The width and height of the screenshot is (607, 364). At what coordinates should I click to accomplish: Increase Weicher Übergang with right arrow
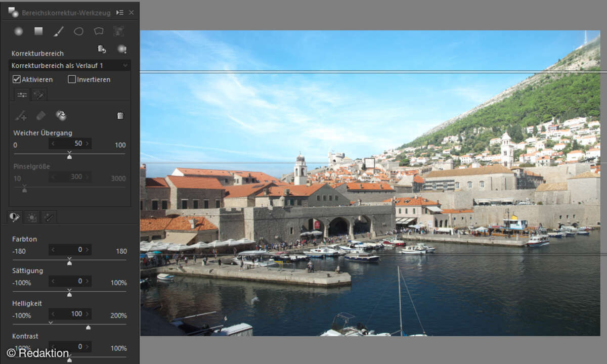[x=88, y=144]
